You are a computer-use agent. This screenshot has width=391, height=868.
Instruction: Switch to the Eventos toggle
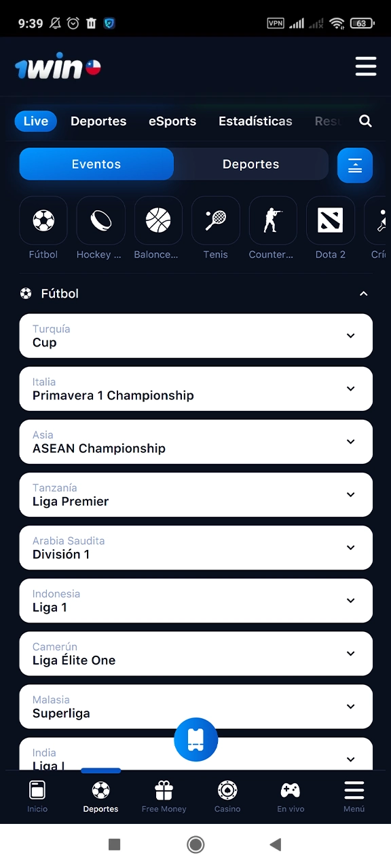pos(96,164)
